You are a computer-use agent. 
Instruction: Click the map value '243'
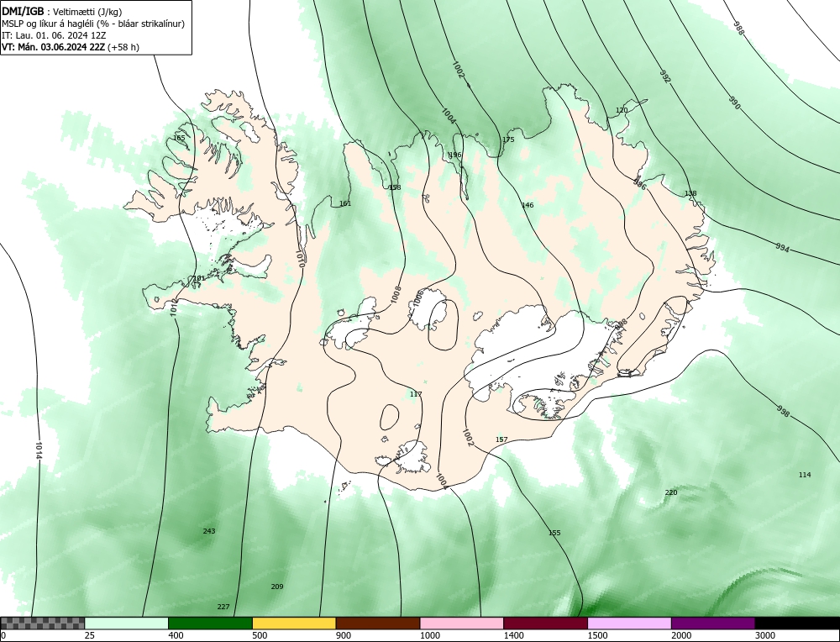click(209, 530)
